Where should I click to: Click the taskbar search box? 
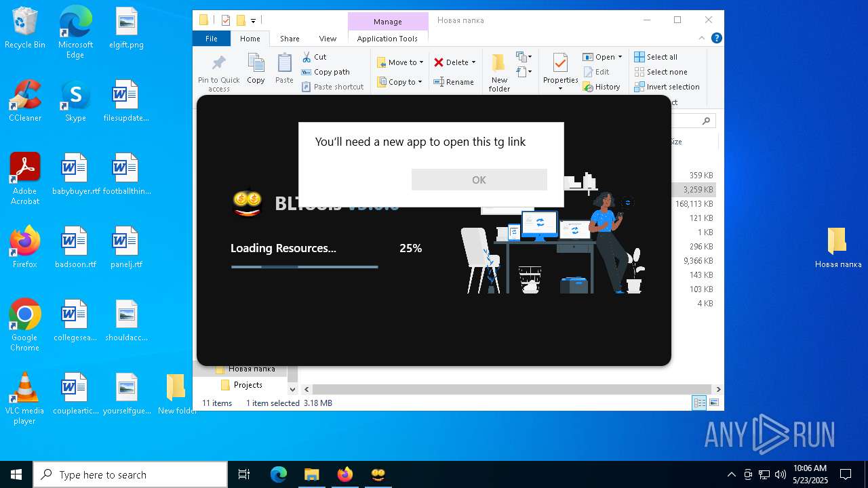tap(130, 474)
